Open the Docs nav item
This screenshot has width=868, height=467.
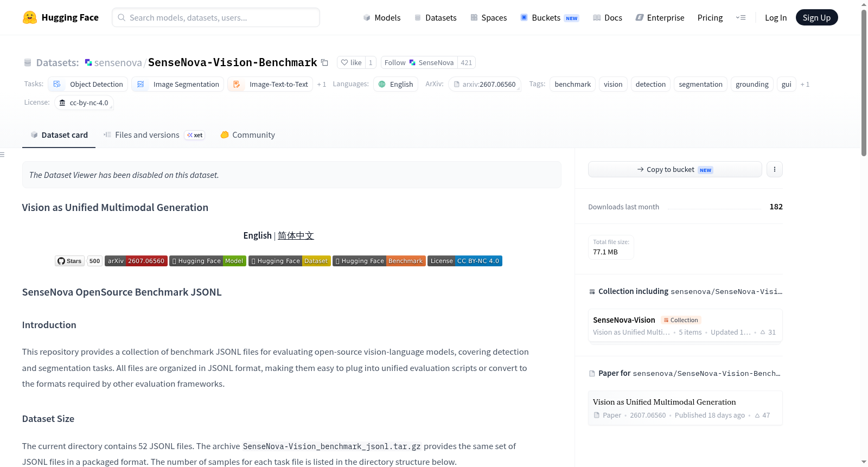tap(608, 17)
